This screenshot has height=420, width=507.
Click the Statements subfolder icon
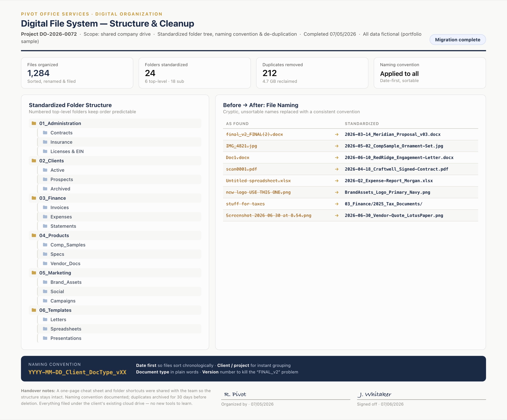click(x=45, y=226)
